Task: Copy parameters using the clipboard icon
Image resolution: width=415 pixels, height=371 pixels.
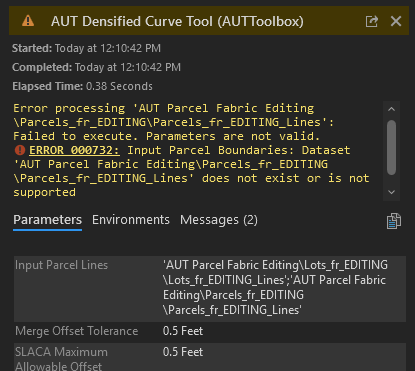Action: pyautogui.click(x=394, y=221)
